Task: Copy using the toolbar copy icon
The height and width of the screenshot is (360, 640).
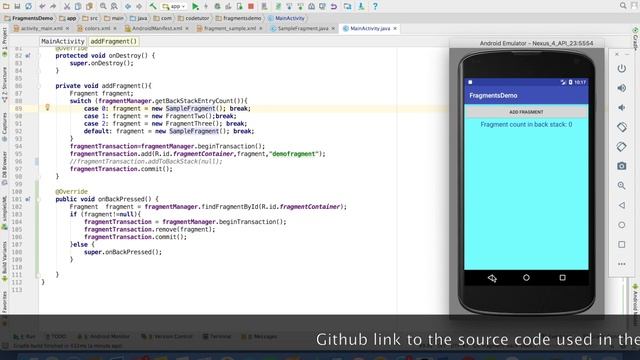Action: pyautogui.click(x=78, y=6)
